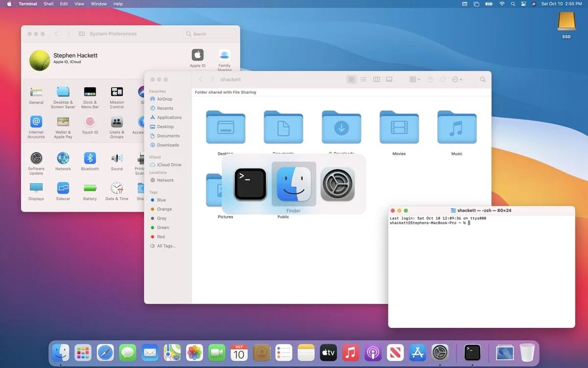Viewport: 588px width, 368px height.
Task: Open the Window menu
Action: [99, 4]
